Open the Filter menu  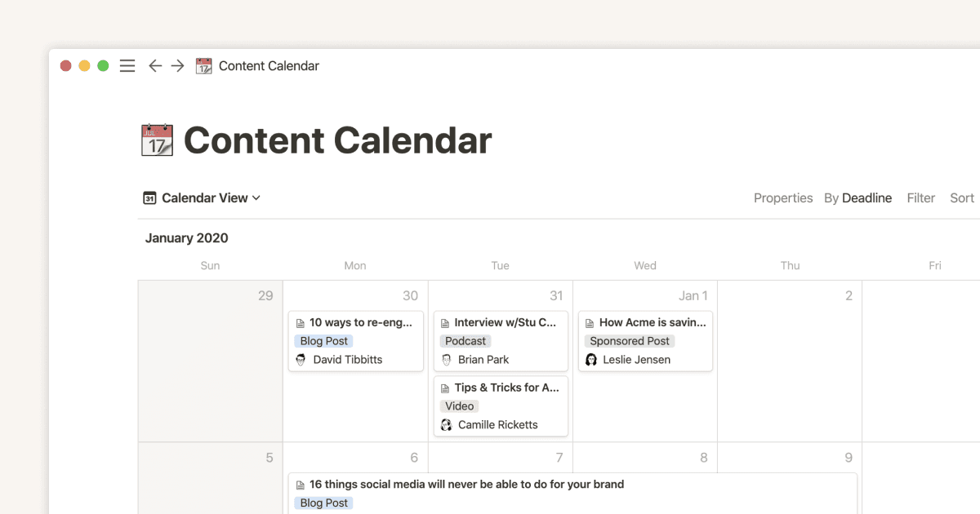921,197
